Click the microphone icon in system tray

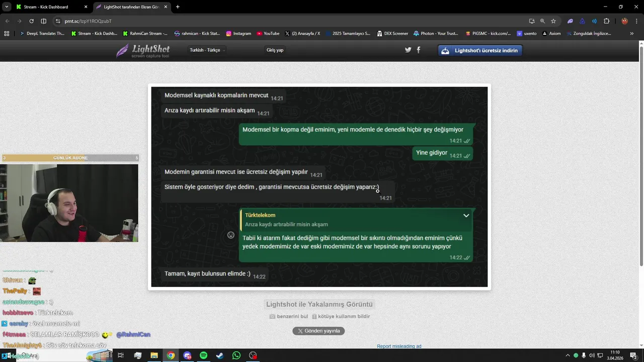[584, 355]
